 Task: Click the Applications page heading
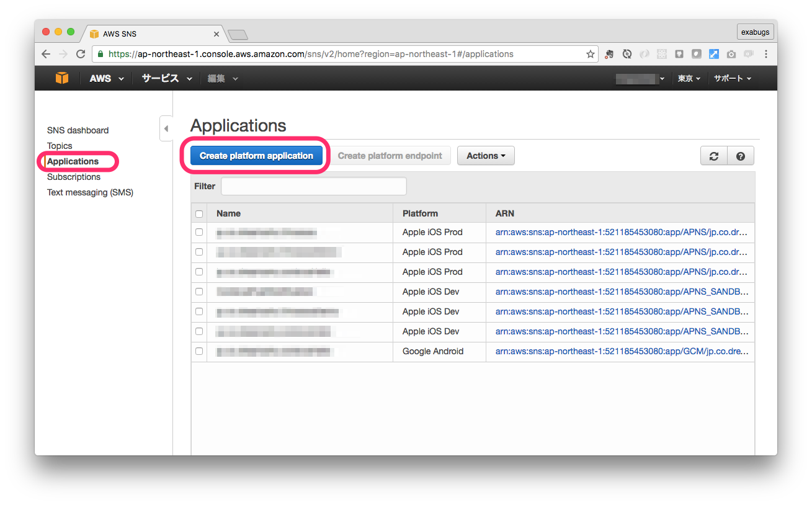[x=238, y=125]
